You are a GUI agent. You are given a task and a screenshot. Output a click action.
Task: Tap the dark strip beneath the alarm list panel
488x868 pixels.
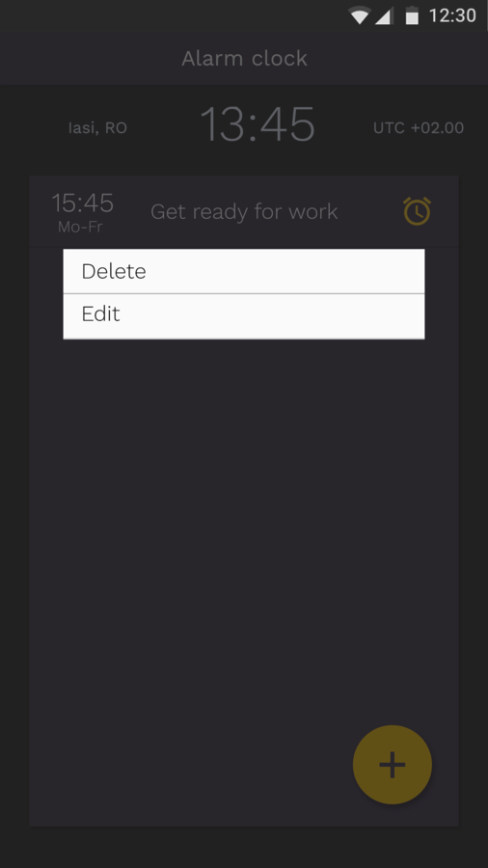(244, 847)
